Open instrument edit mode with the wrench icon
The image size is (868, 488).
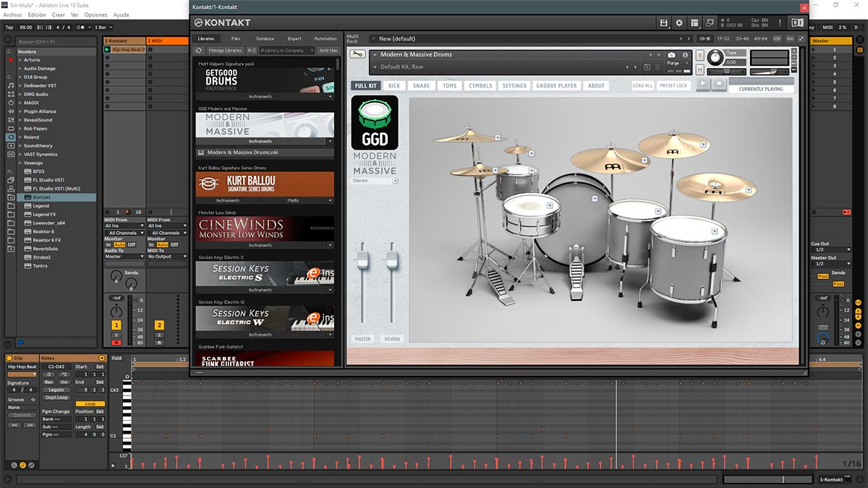357,54
